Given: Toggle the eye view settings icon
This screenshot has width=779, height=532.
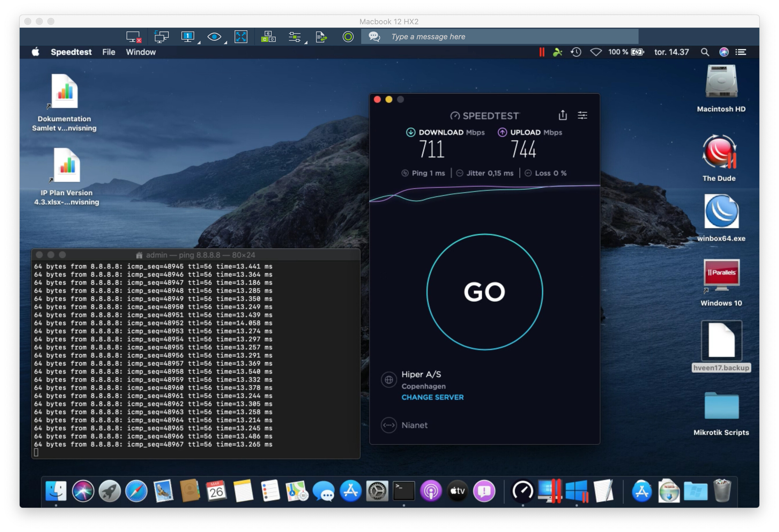Looking at the screenshot, I should point(214,37).
